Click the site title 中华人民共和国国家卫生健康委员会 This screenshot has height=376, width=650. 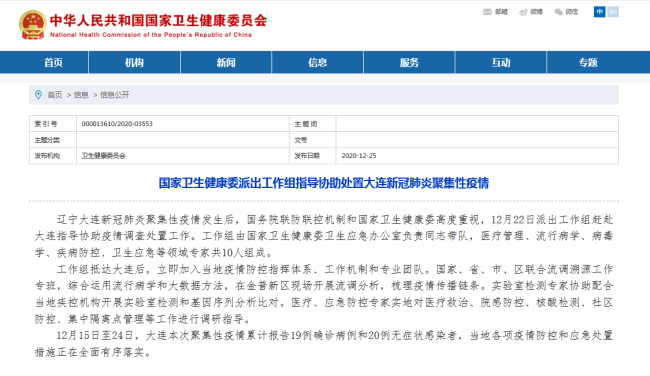click(158, 20)
